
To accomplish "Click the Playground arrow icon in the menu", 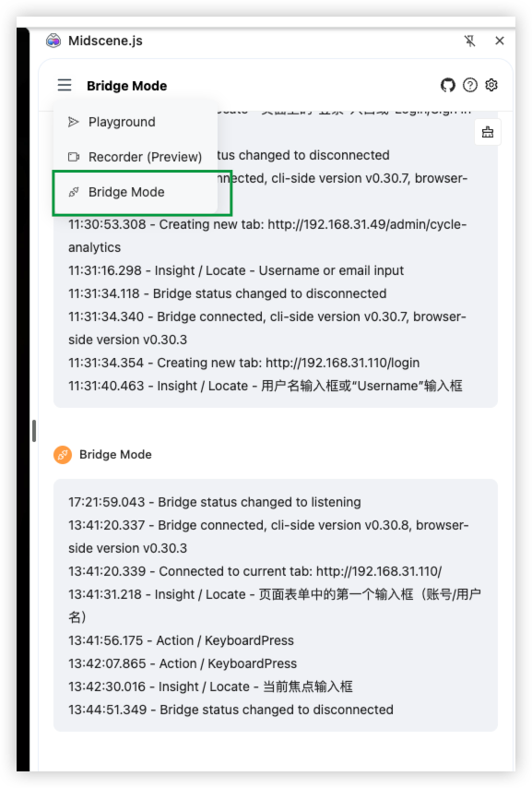I will (74, 122).
